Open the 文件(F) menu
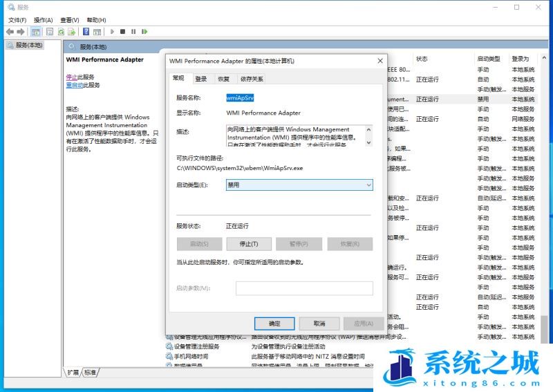Viewport: 553px width, 392px height. pyautogui.click(x=17, y=20)
